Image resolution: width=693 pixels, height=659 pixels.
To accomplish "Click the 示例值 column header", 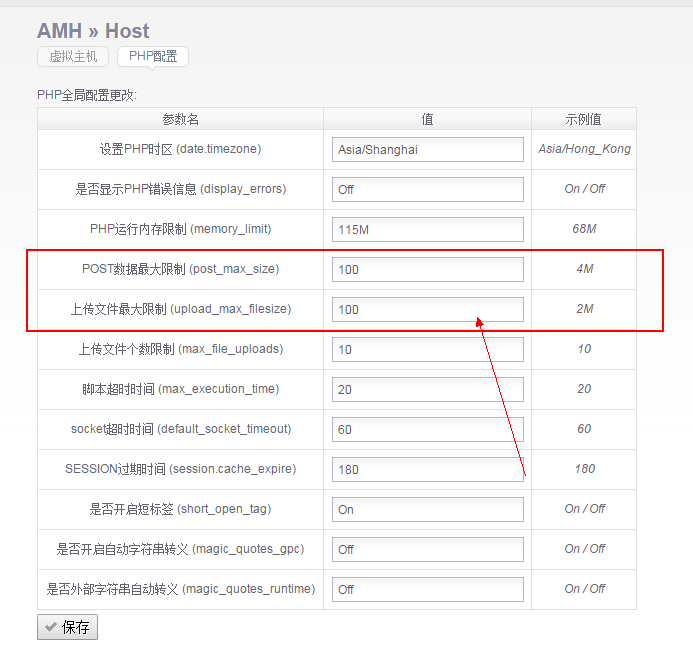I will tap(584, 119).
